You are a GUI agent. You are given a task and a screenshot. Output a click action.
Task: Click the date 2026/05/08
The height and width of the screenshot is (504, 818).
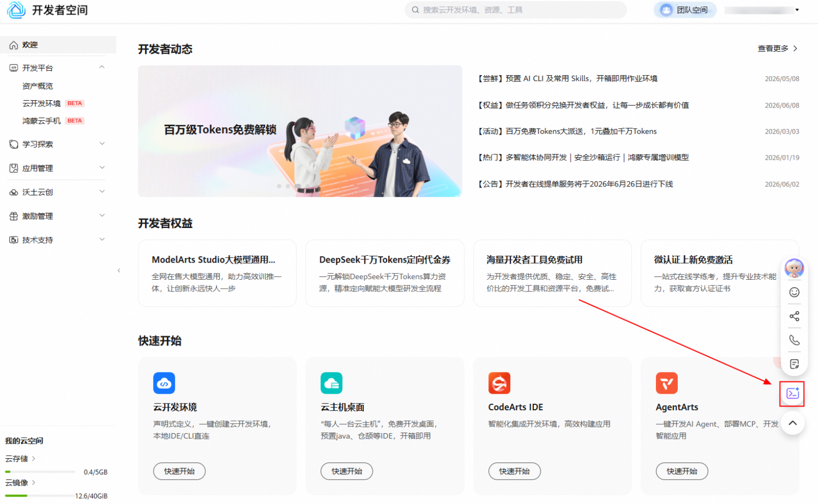point(782,79)
